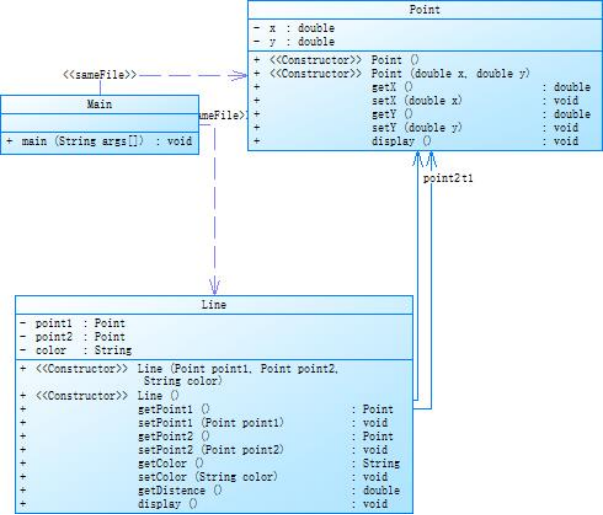Click the getPoint1 () method
Image resolution: width=603 pixels, height=515 pixels.
tap(208, 409)
